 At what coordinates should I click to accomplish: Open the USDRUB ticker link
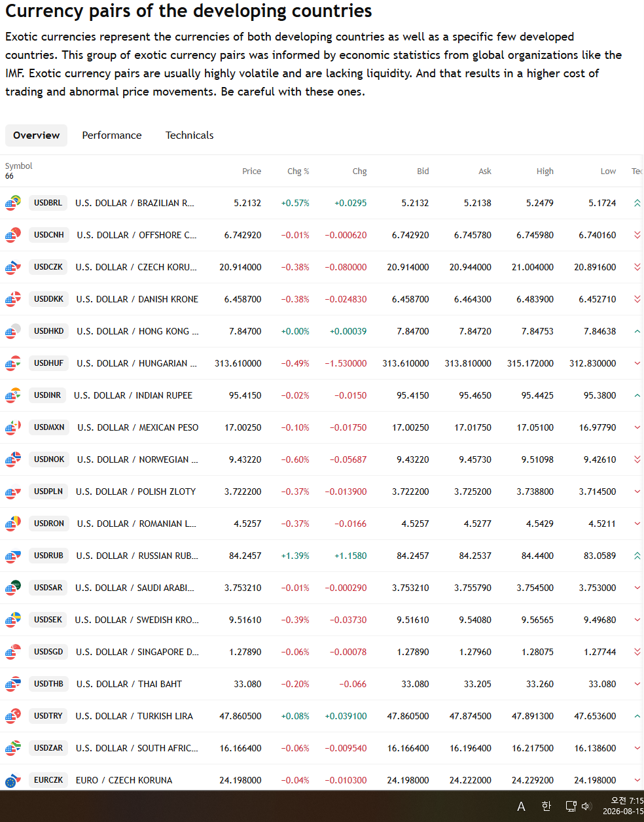tap(48, 556)
